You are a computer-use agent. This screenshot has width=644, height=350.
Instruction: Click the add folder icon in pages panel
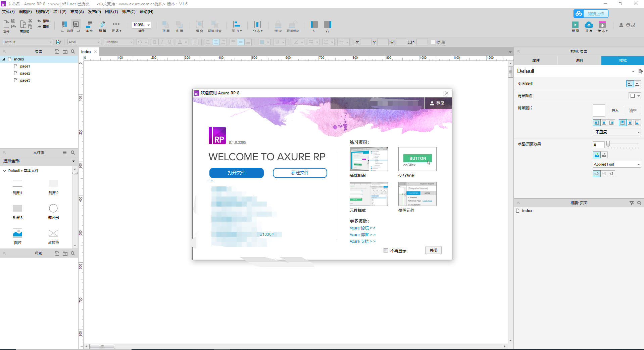point(65,51)
